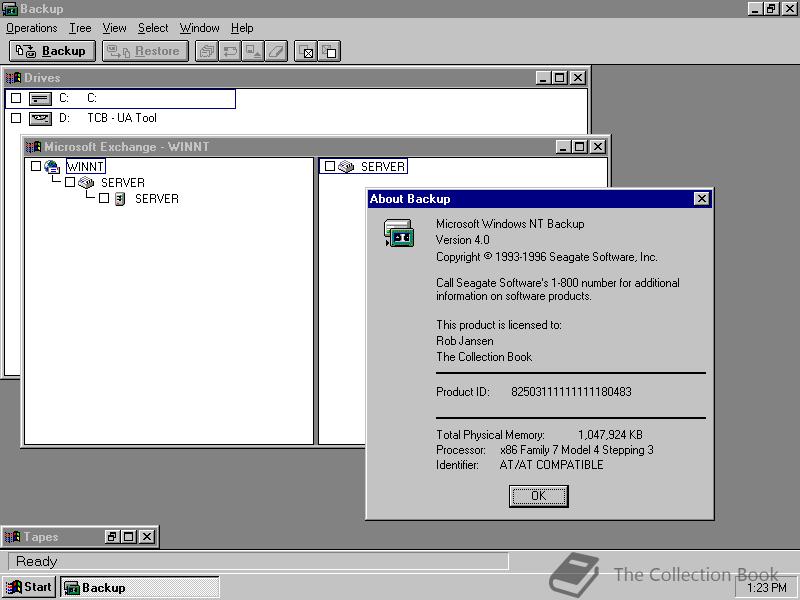
Task: Open the Select menu
Action: pos(153,28)
